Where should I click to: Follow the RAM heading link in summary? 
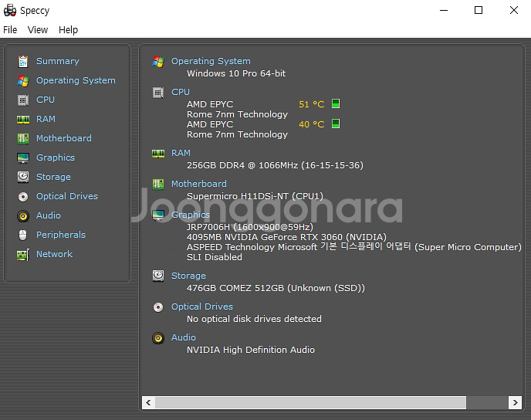181,153
